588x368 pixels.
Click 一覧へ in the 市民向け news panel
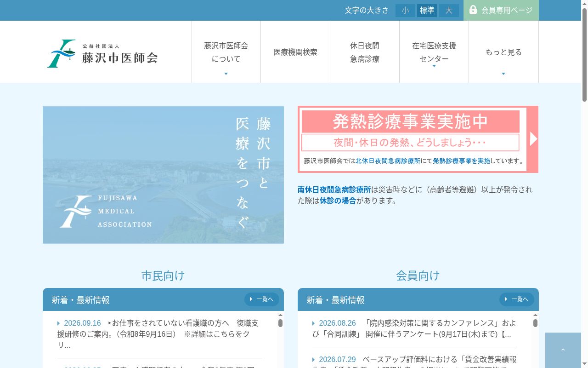(x=262, y=299)
